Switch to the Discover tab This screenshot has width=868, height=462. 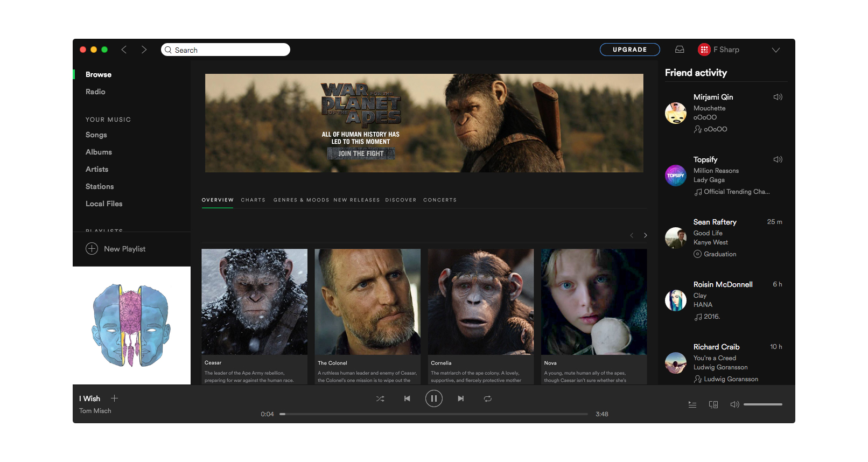(401, 200)
